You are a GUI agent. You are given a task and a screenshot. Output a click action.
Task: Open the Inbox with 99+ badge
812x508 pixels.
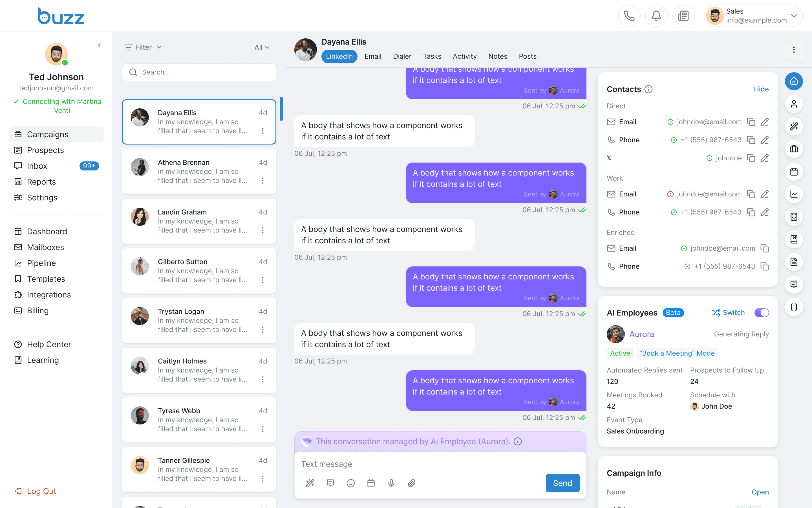[56, 166]
